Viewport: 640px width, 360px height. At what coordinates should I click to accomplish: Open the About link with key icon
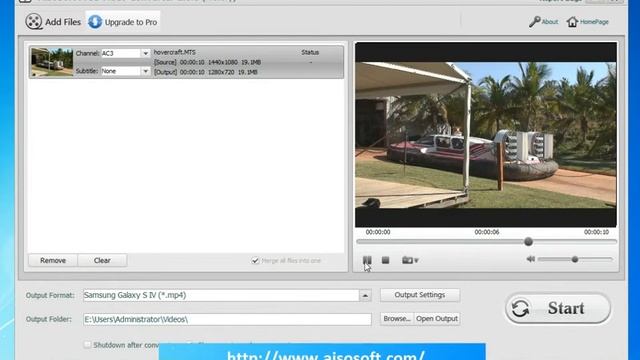point(543,22)
